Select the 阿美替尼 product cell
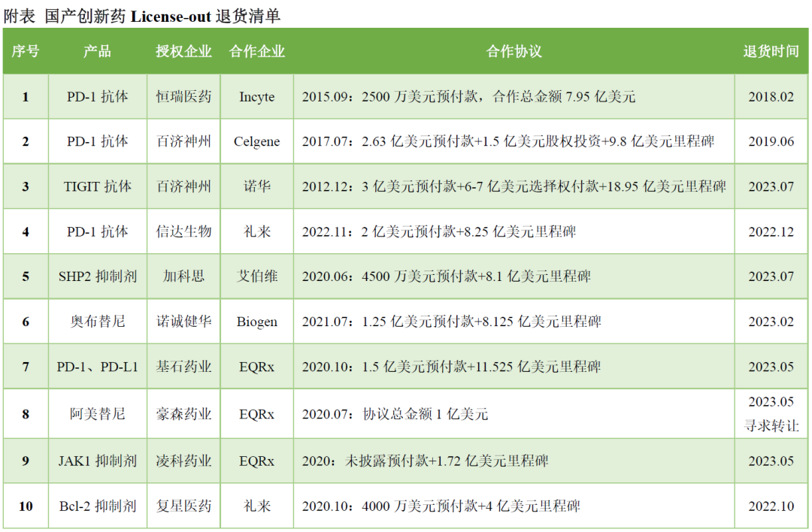 [x=97, y=414]
